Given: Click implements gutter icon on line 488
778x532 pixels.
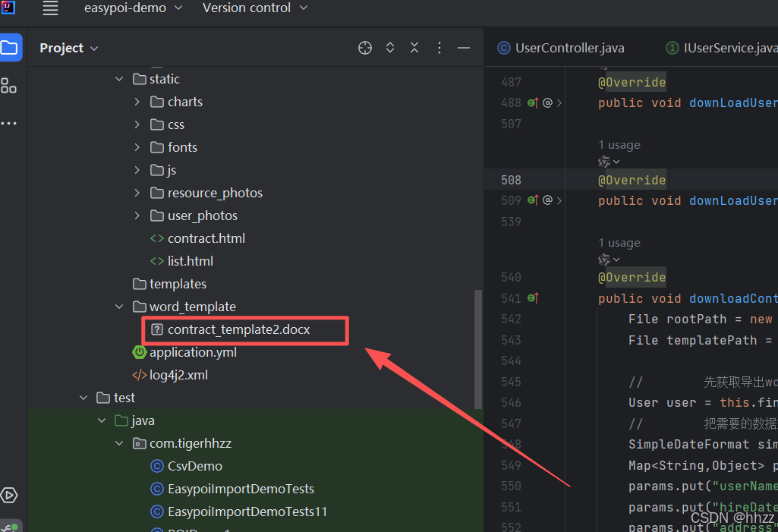Looking at the screenshot, I should tap(533, 102).
